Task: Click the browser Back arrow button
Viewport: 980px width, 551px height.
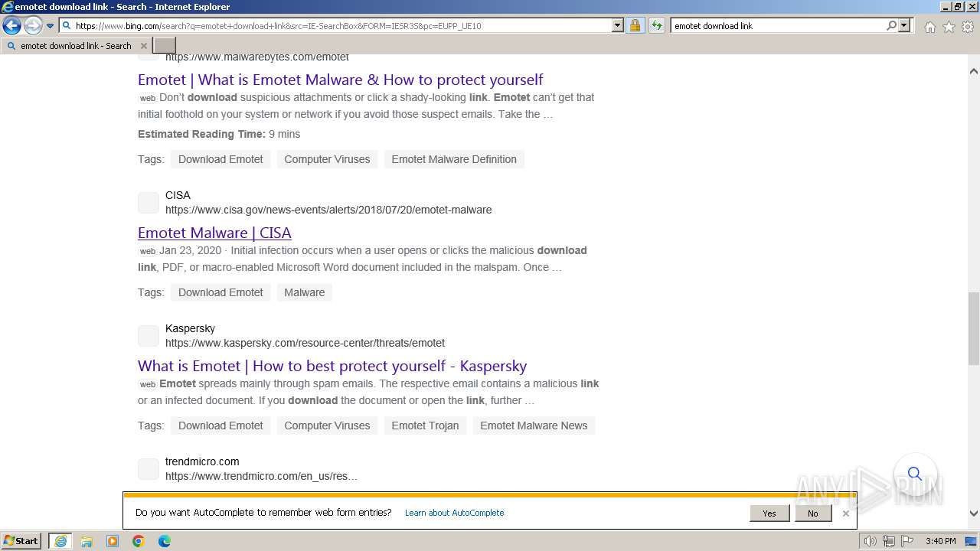Action: 11,26
